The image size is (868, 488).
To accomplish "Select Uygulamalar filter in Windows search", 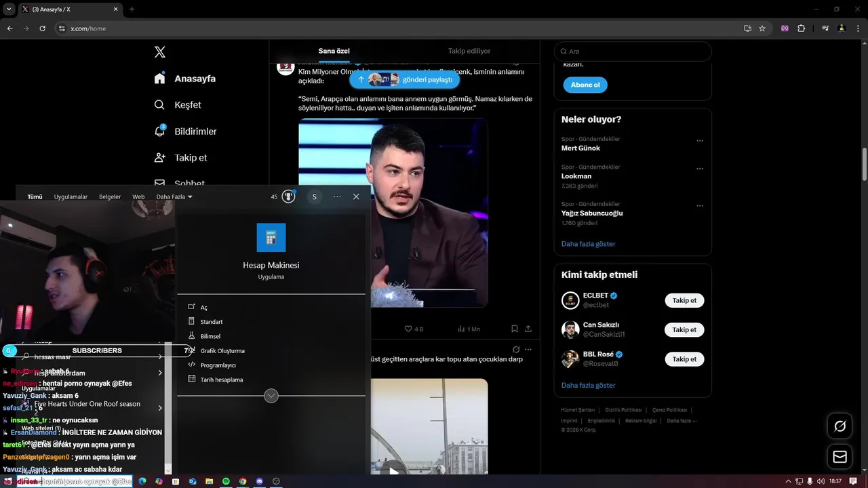I will (x=71, y=197).
